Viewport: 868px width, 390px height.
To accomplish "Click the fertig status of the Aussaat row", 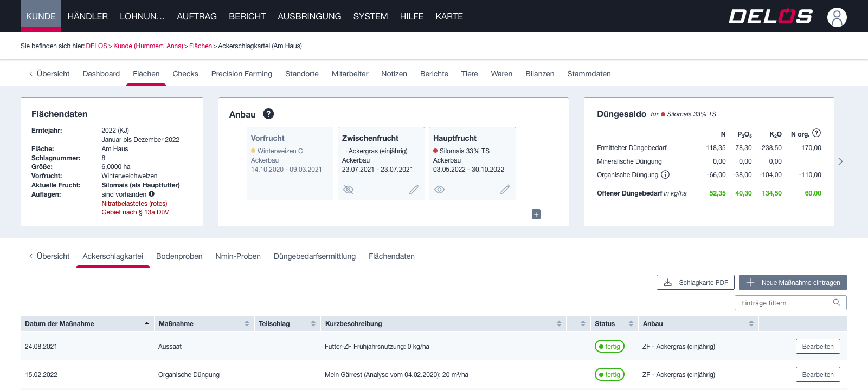I will pos(609,346).
